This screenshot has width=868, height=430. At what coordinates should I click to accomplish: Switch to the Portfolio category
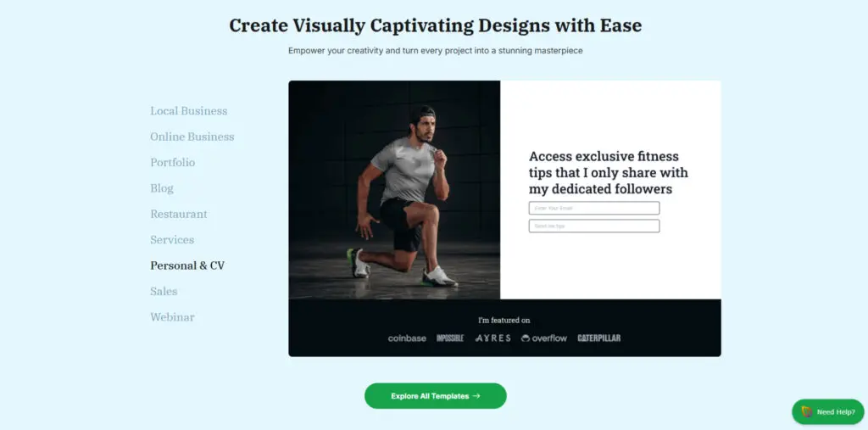(x=173, y=162)
